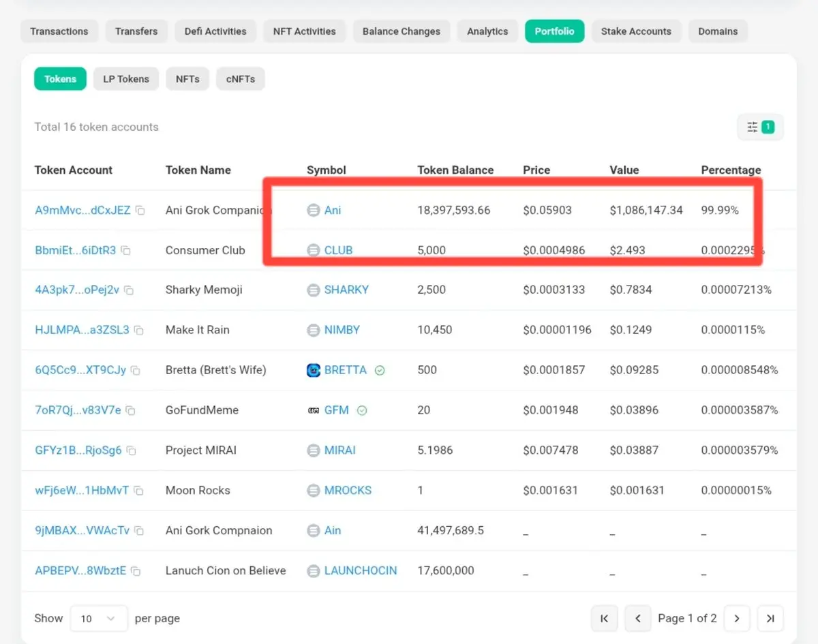Click the Ani token placeholder icon
Screen dimensions: 818x644
[x=314, y=210]
